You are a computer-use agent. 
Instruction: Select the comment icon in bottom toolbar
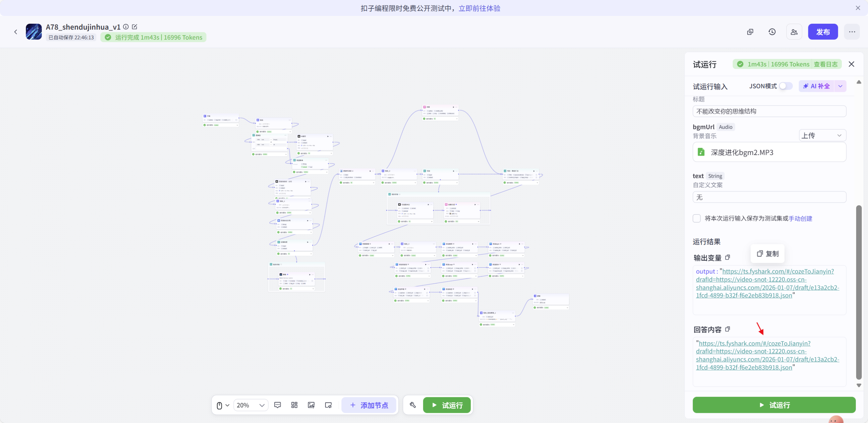click(277, 405)
